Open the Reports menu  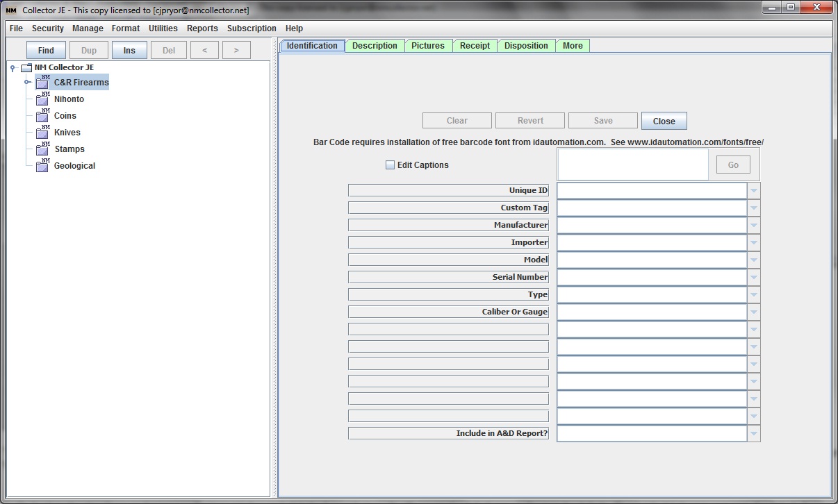pyautogui.click(x=202, y=28)
